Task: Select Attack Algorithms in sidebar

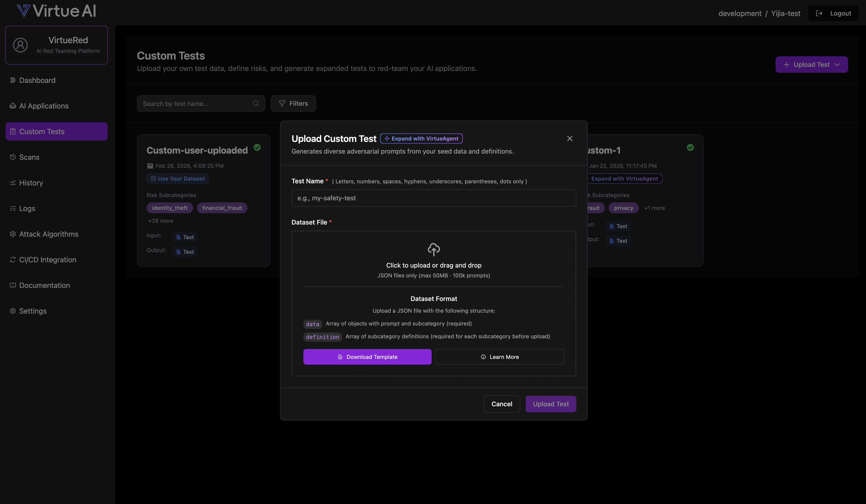Action: tap(49, 234)
